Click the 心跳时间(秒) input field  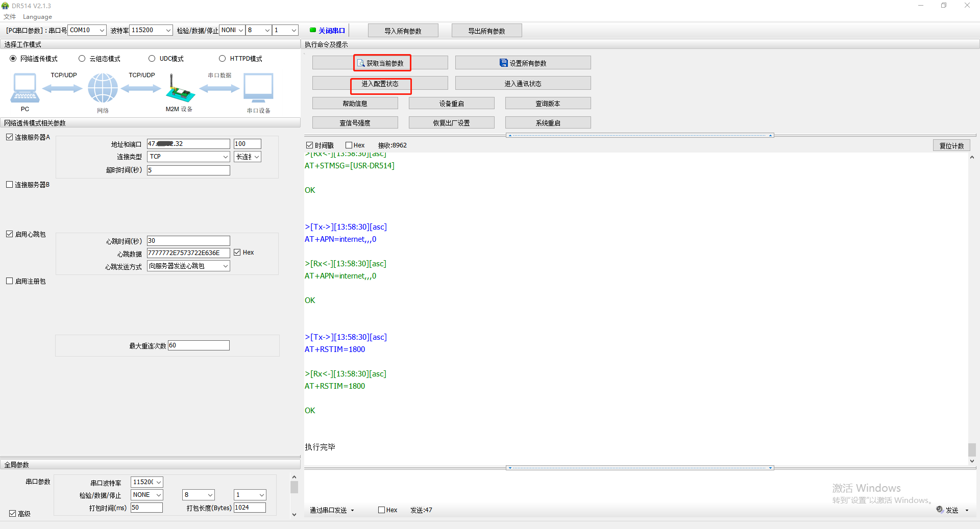coord(188,241)
